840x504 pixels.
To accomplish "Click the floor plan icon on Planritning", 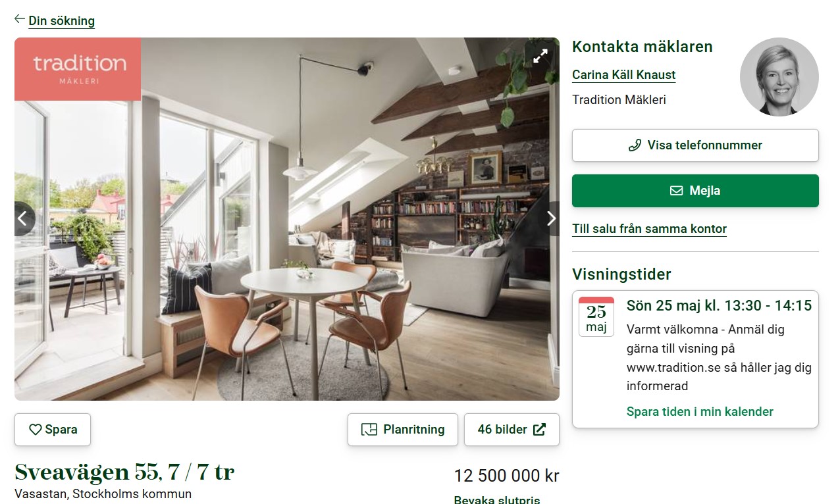I will click(x=369, y=430).
